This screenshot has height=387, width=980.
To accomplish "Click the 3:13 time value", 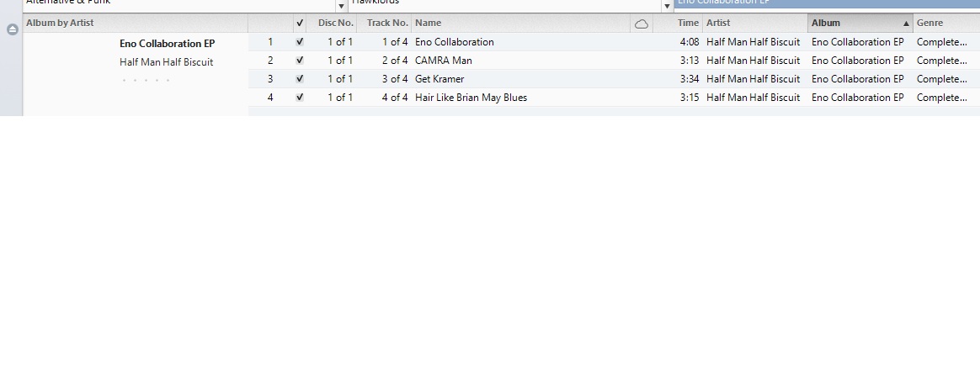I will tap(690, 61).
